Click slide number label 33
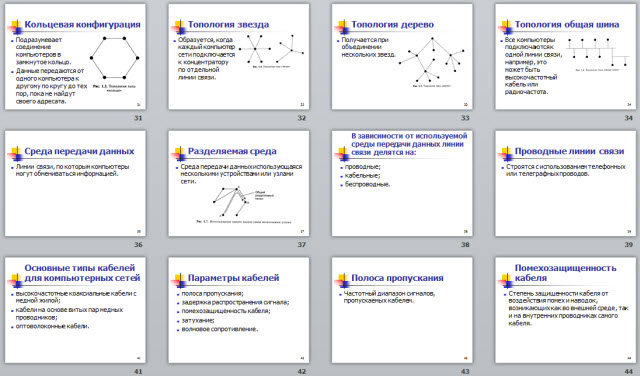Screen dimensions: 640x376 tap(465, 118)
